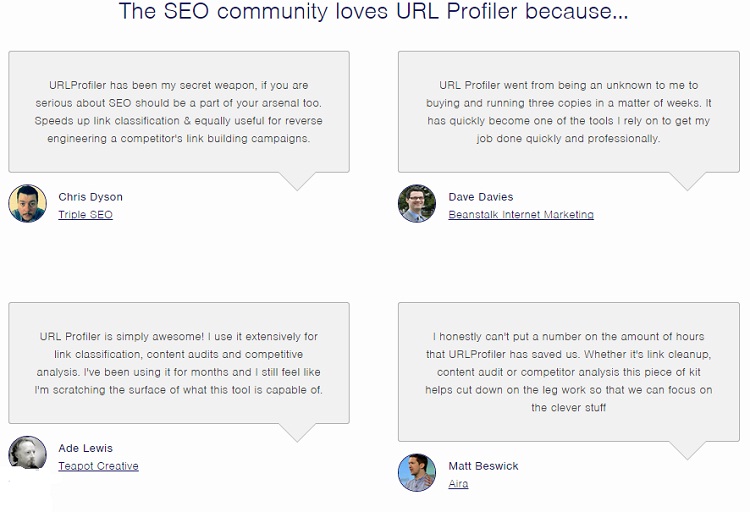This screenshot has height=512, width=750.
Task: Click the Chris Dyson name text
Action: coord(90,197)
